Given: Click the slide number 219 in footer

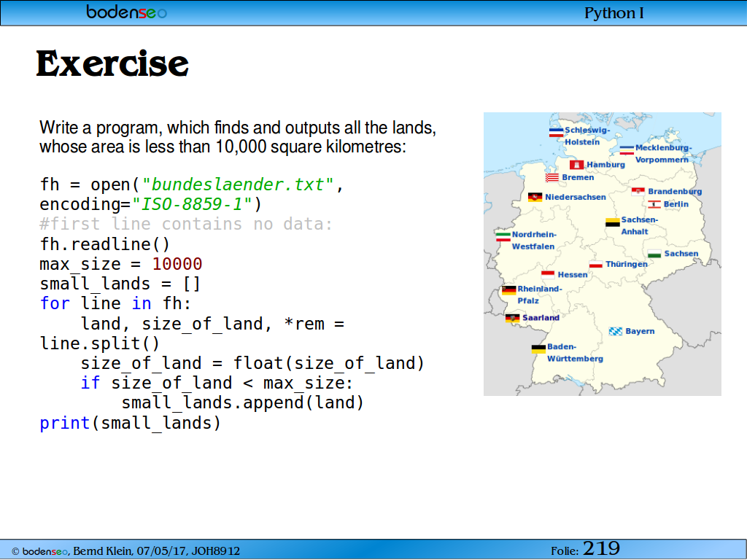Looking at the screenshot, I should 601,548.
